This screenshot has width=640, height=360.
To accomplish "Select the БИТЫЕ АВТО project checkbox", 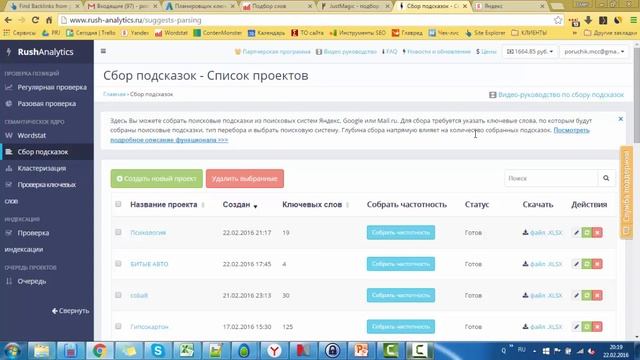I will point(118,264).
